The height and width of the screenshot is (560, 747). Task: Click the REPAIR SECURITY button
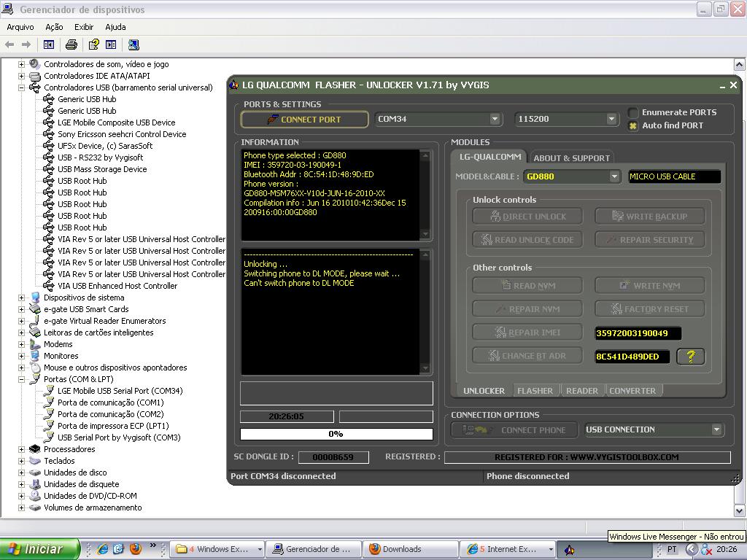(x=650, y=239)
